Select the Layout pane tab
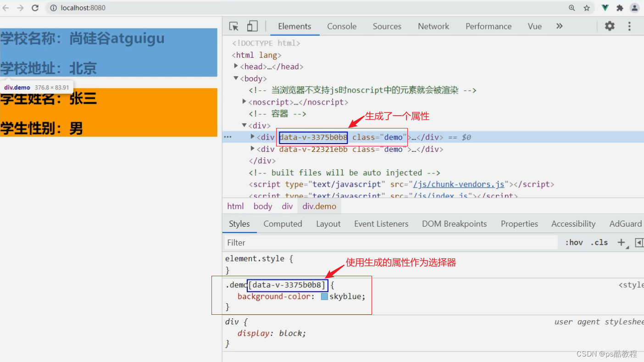Image resolution: width=644 pixels, height=362 pixels. point(328,224)
